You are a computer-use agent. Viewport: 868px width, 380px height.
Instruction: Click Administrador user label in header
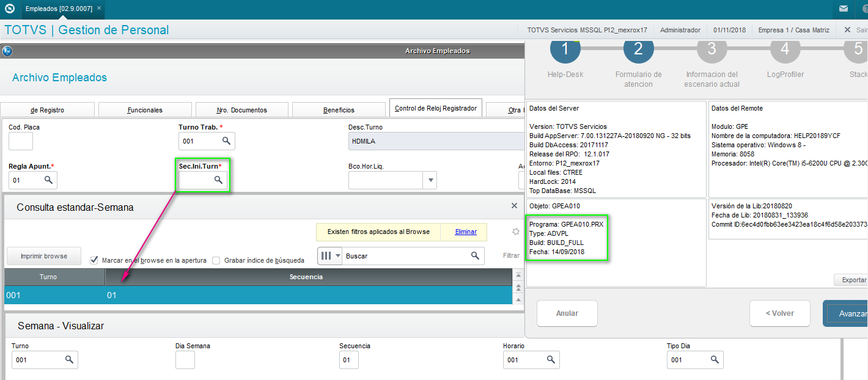pyautogui.click(x=680, y=30)
